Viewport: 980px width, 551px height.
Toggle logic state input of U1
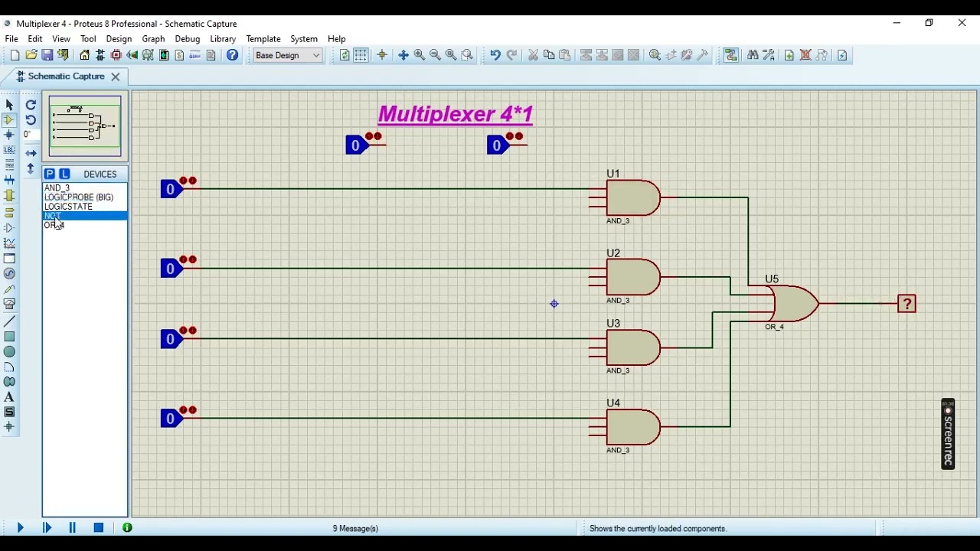(x=171, y=189)
